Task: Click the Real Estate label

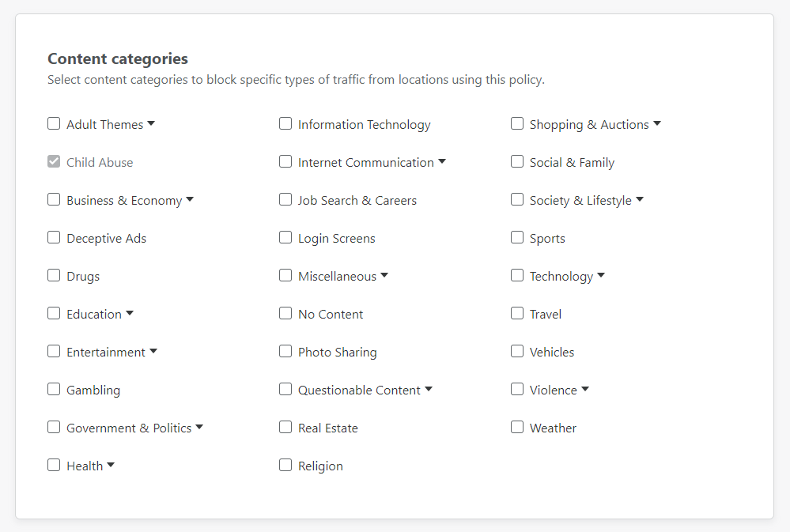Action: click(327, 428)
